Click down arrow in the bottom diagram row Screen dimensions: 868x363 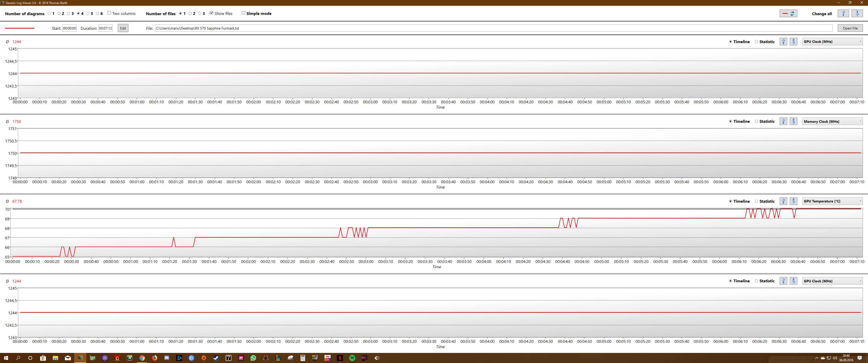click(793, 281)
